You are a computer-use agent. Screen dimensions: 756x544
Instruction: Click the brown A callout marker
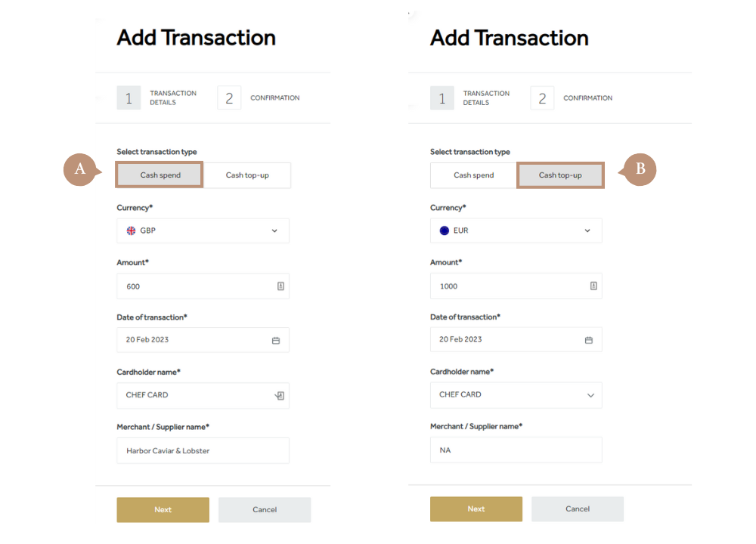click(x=79, y=171)
